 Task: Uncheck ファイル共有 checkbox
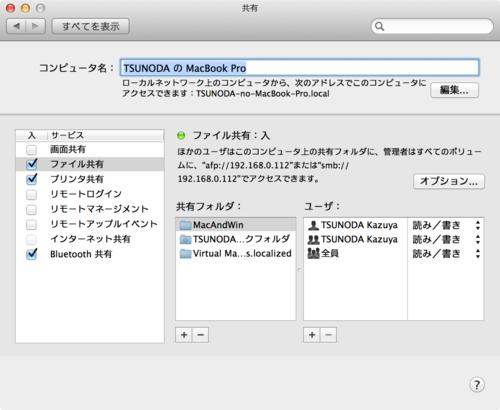(x=32, y=164)
